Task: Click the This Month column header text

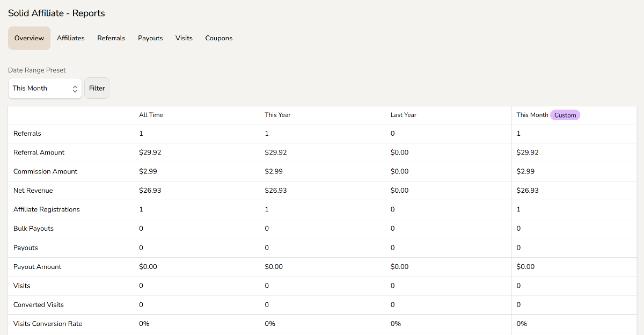Action: pos(532,115)
